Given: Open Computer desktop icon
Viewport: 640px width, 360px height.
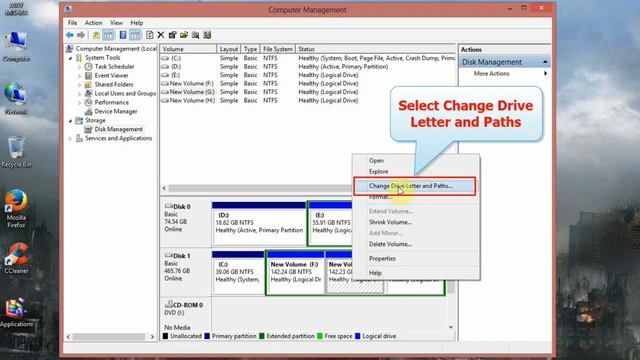Looking at the screenshot, I should coord(16,46).
